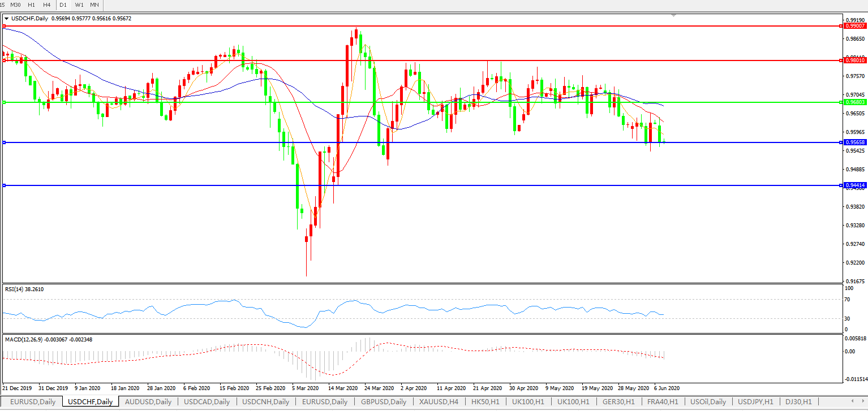
Task: Open the AUDUSD,Daily chart tab
Action: click(149, 402)
